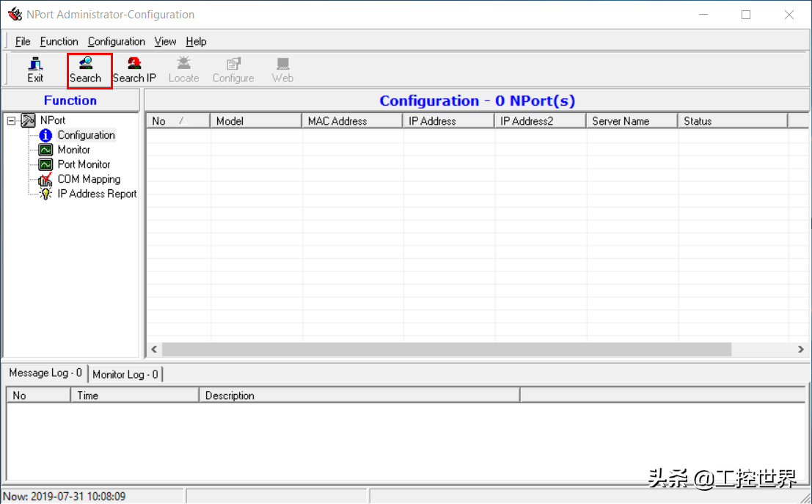Open the File menu
Screen dimensions: 812x504
coord(23,42)
